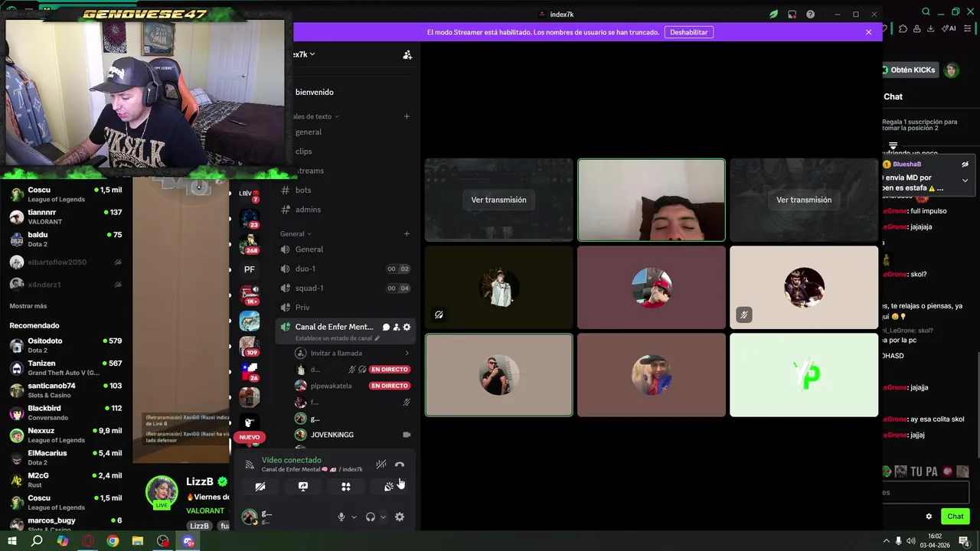Collapse the General voice category
The height and width of the screenshot is (551, 980).
point(296,233)
